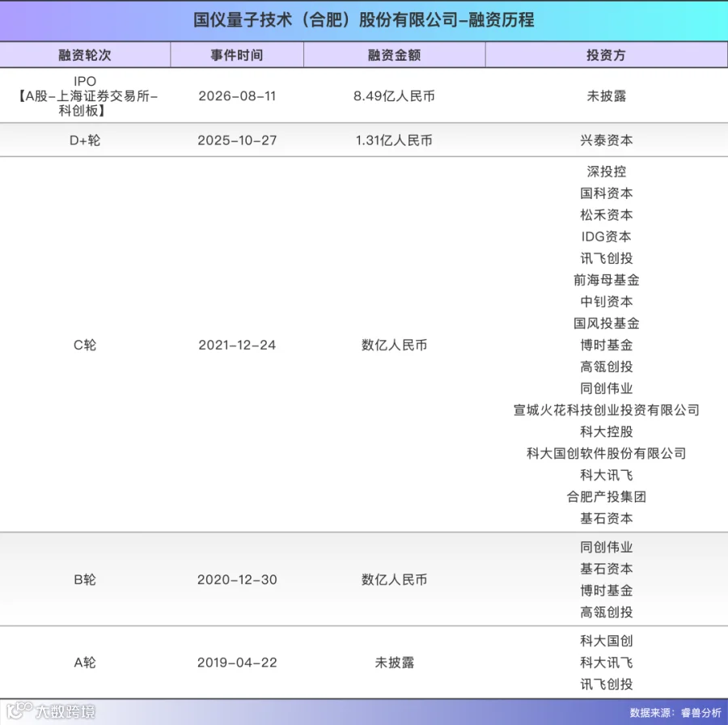Click investor 国科资本
This screenshot has height=725, width=728.
(x=607, y=193)
